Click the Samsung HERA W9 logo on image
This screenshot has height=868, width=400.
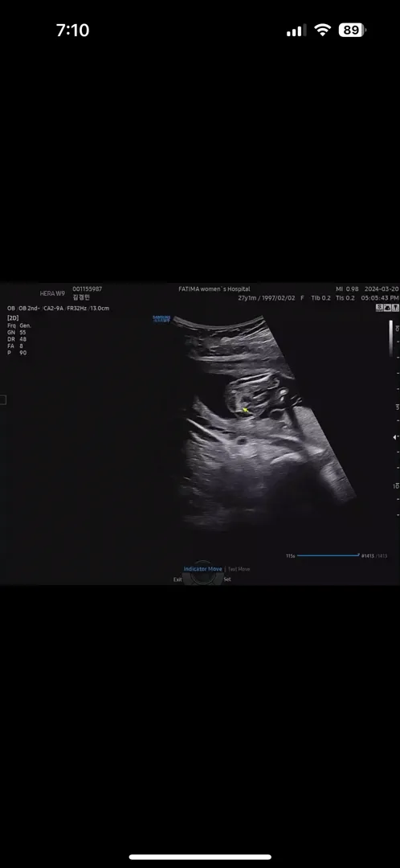pos(161,319)
